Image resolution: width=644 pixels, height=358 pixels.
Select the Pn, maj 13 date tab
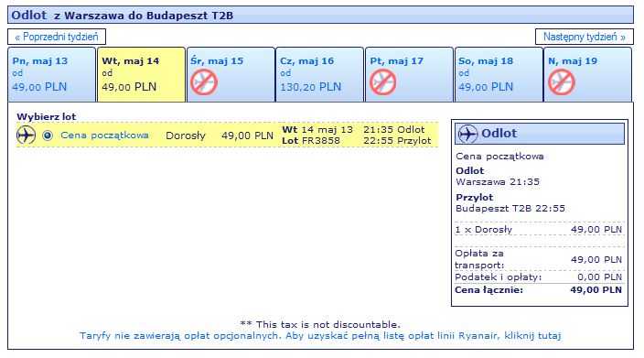pos(52,74)
